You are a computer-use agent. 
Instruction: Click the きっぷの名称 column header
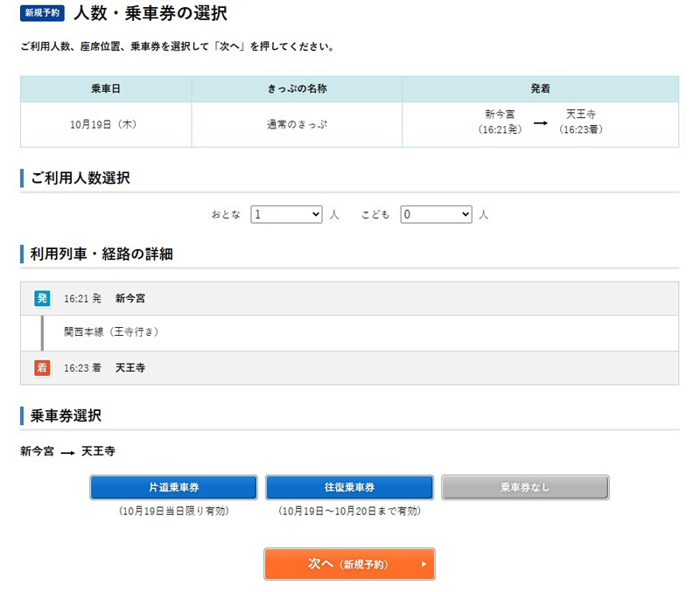[x=297, y=89]
